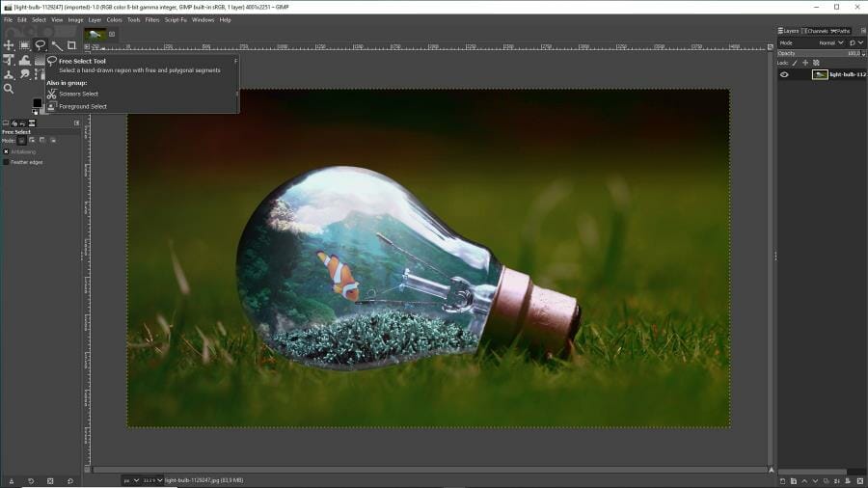Open the zoom percentage dropdown in status bar
Viewport: 868px width, 488px height.
(152, 480)
